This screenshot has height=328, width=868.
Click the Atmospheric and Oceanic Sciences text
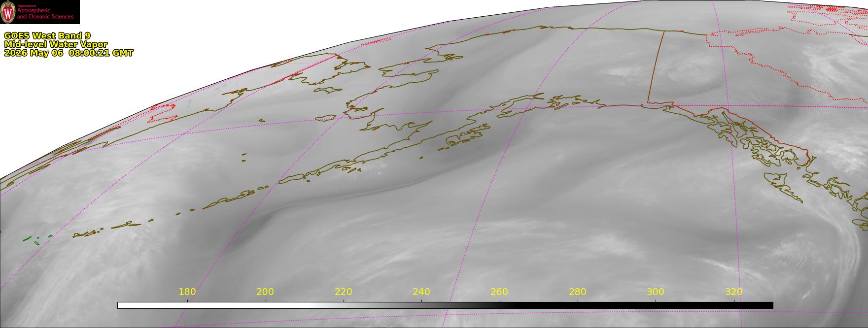pos(45,13)
